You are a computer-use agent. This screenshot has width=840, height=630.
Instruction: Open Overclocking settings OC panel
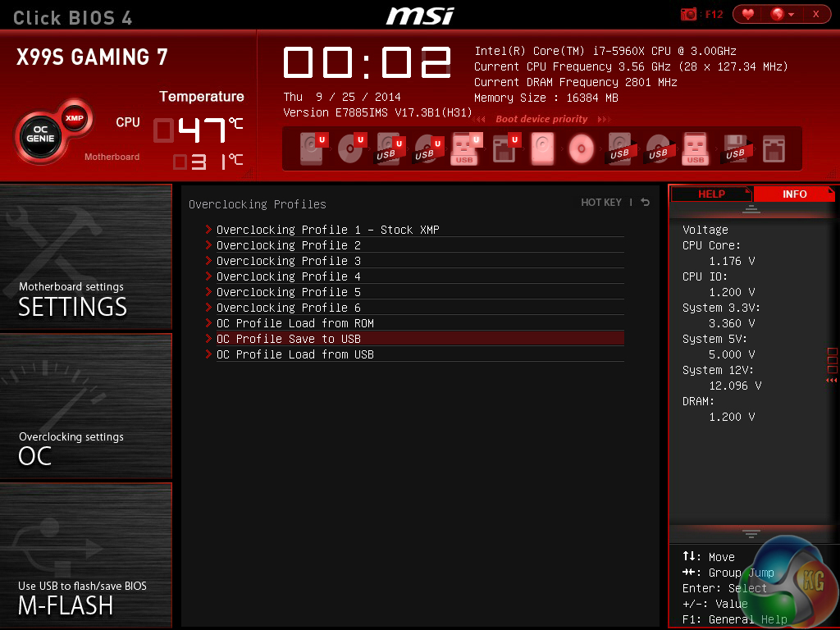tap(85, 405)
